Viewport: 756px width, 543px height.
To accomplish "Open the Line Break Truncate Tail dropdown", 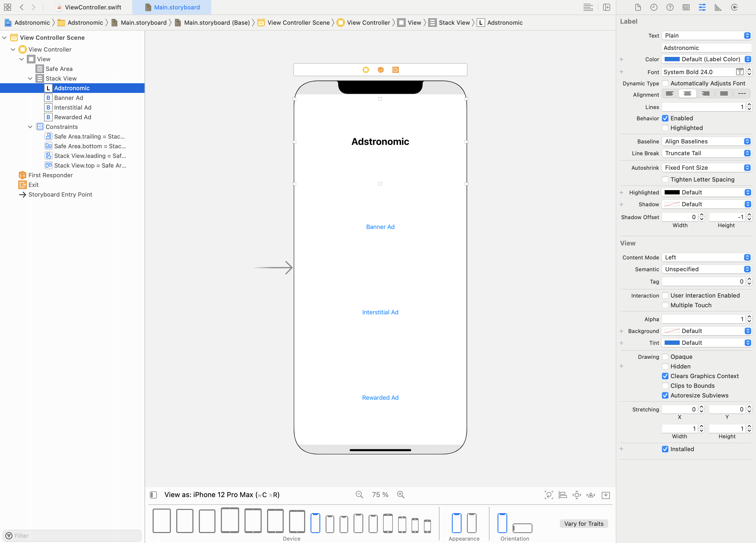I will [706, 153].
